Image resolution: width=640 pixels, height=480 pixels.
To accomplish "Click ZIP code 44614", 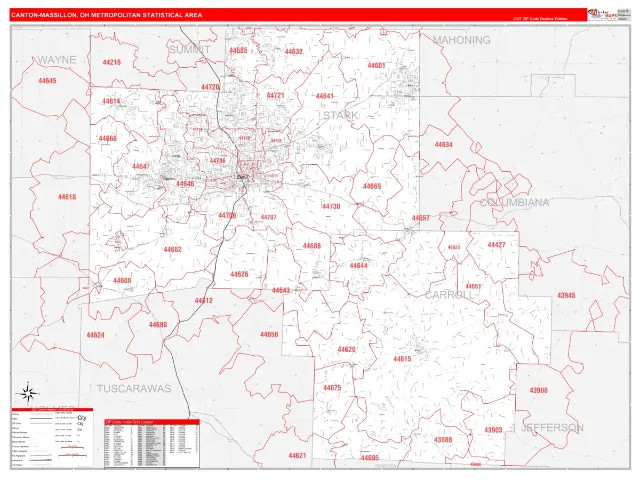I will click(111, 101).
